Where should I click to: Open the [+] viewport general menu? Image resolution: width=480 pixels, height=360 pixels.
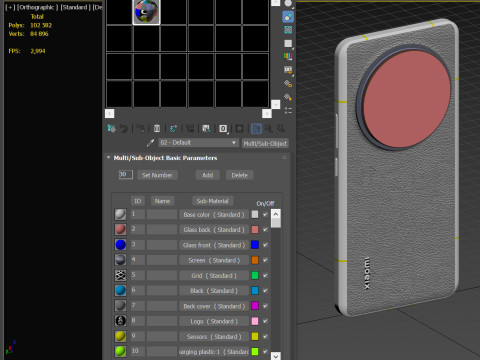(x=10, y=7)
